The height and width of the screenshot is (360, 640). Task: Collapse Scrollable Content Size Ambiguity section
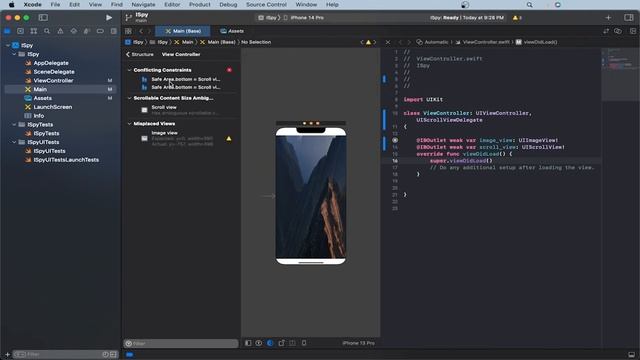[x=129, y=98]
